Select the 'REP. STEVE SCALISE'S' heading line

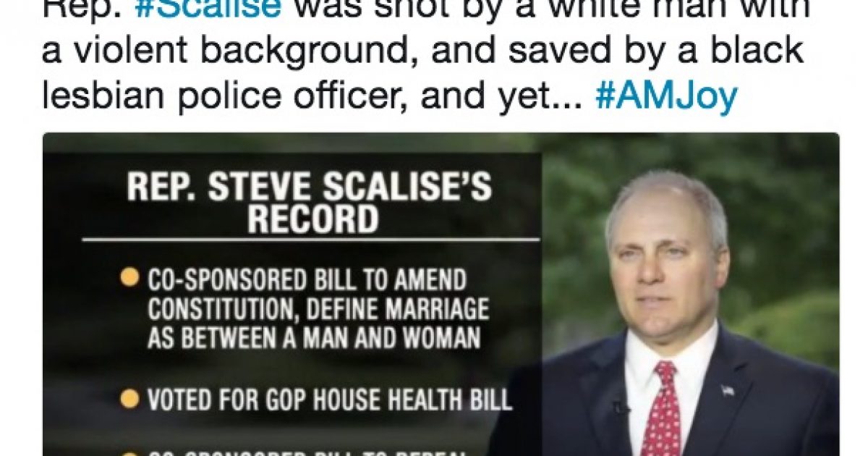(310, 186)
